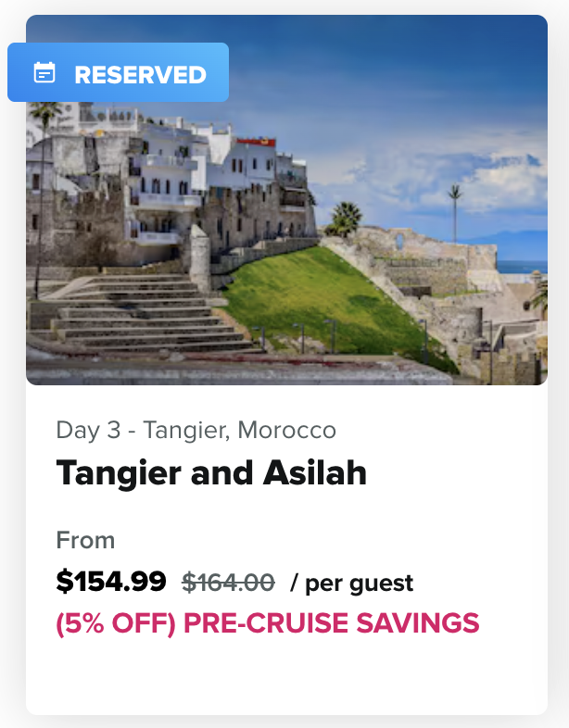Screen dimensions: 569x728
Task: Select the $154.99 discounted price
Action: (111, 582)
